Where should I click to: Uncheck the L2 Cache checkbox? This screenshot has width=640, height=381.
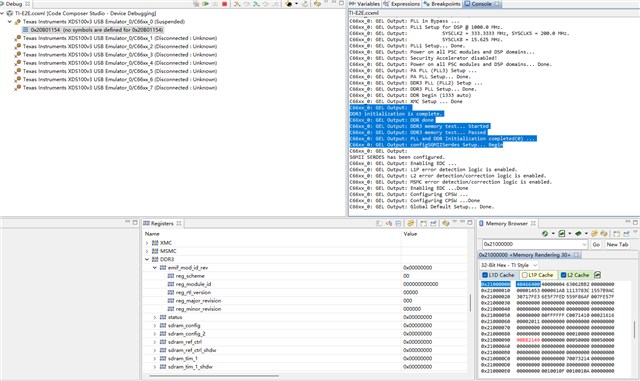[x=563, y=275]
